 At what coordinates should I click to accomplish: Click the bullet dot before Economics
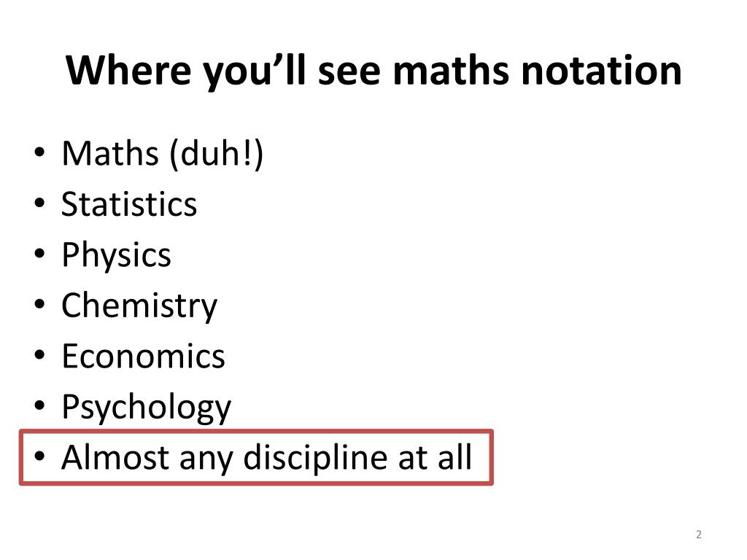pyautogui.click(x=39, y=355)
